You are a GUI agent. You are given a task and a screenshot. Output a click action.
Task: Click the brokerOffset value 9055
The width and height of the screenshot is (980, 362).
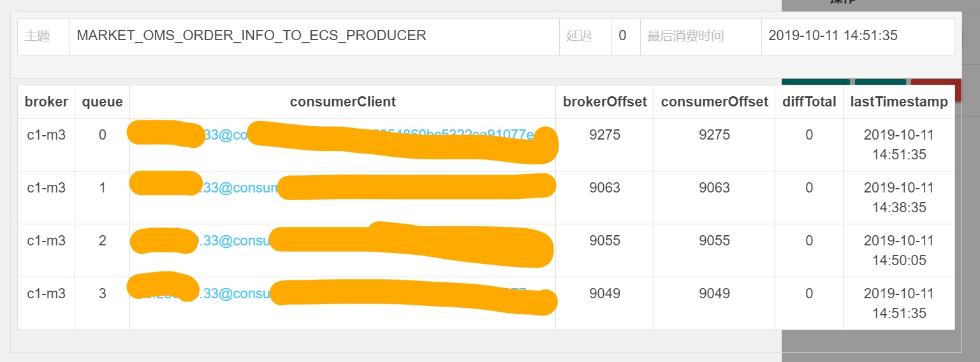pyautogui.click(x=604, y=240)
